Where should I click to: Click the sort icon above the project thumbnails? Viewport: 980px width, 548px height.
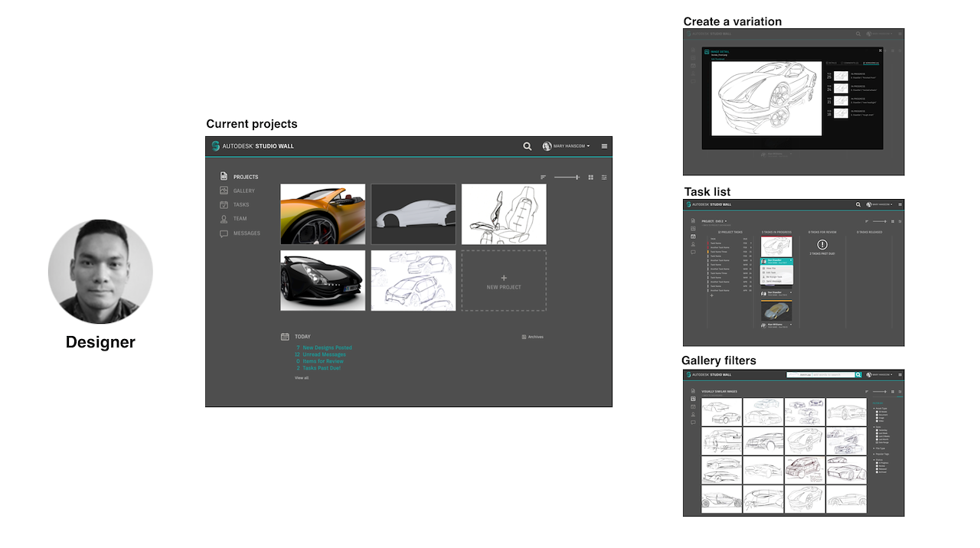pyautogui.click(x=544, y=178)
